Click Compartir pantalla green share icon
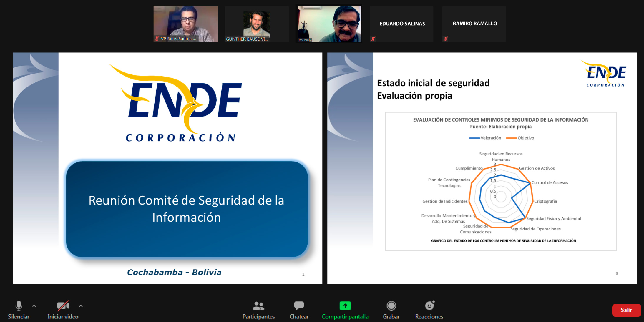Viewport: 644px width, 322px height. coord(345,306)
